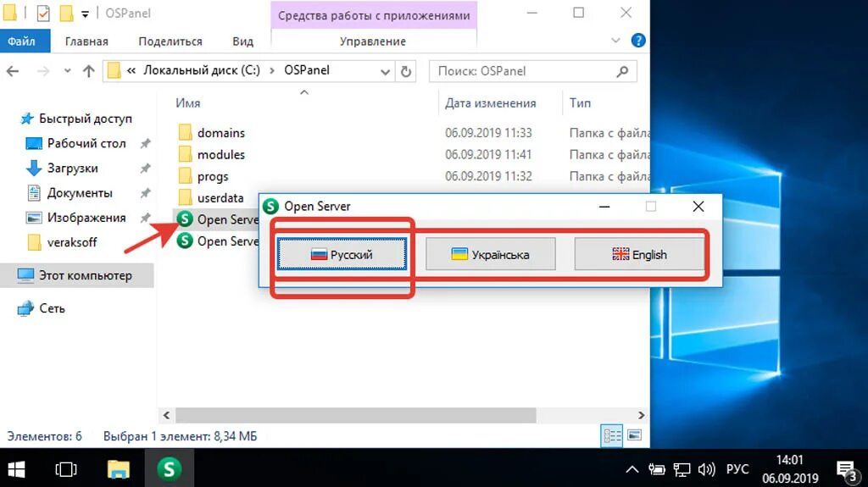Sort by Тип column header
This screenshot has height=487, width=868.
tap(580, 103)
